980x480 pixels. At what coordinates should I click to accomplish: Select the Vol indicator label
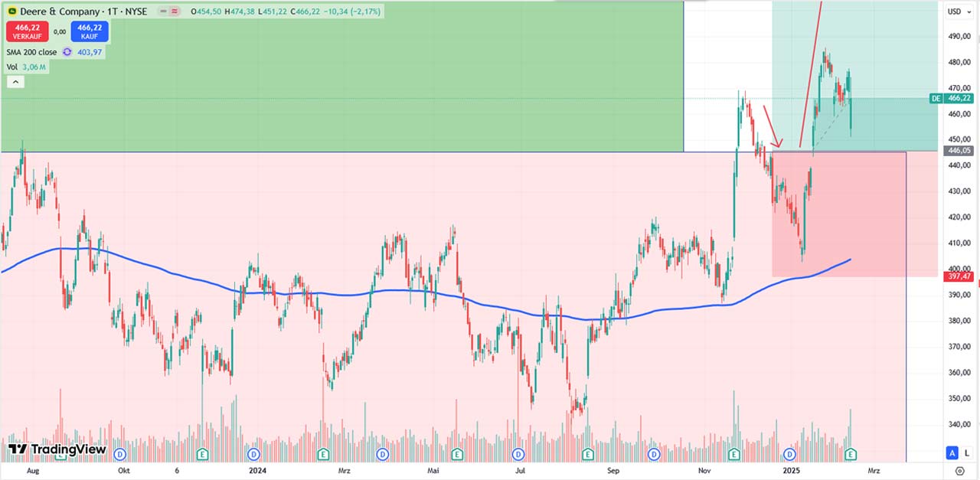[x=12, y=67]
